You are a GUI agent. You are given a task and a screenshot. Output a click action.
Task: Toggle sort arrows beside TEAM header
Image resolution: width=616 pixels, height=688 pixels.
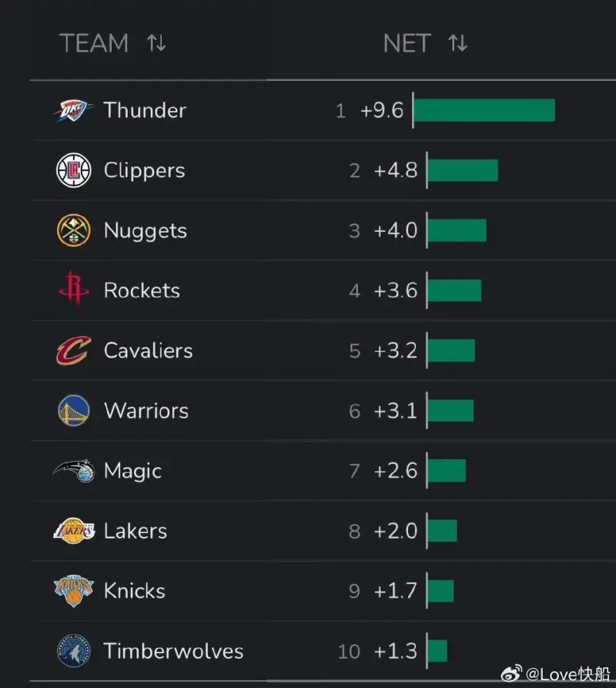click(156, 43)
